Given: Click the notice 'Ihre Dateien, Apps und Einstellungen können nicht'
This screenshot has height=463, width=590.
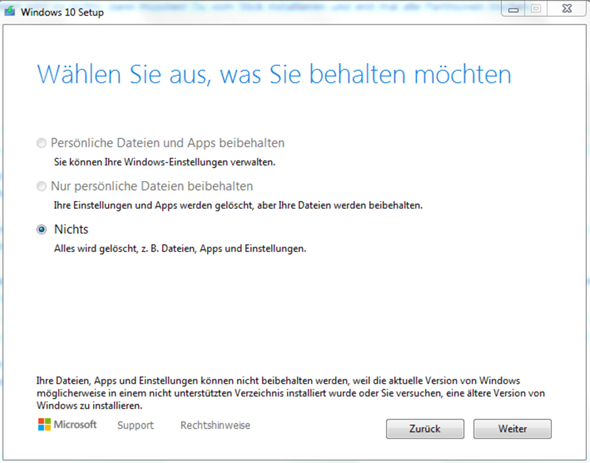Looking at the screenshot, I should (x=148, y=381).
